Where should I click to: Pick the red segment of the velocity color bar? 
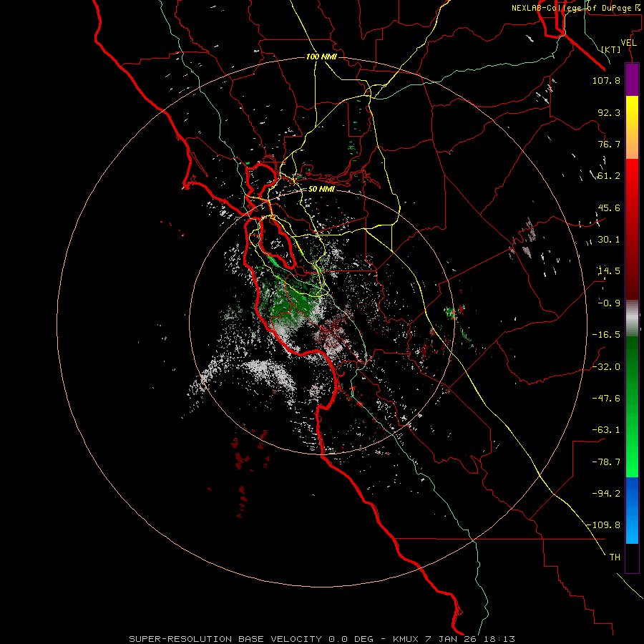point(632,229)
